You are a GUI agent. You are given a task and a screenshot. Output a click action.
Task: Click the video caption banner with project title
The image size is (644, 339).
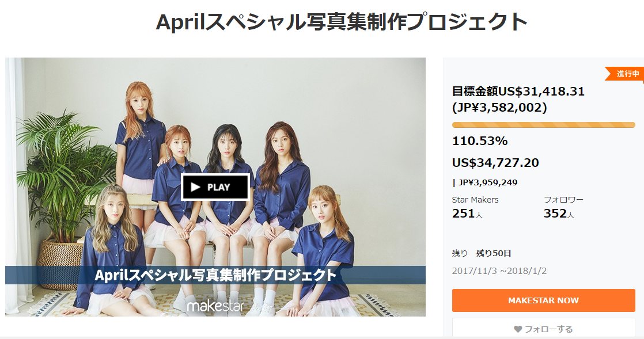pyautogui.click(x=215, y=275)
